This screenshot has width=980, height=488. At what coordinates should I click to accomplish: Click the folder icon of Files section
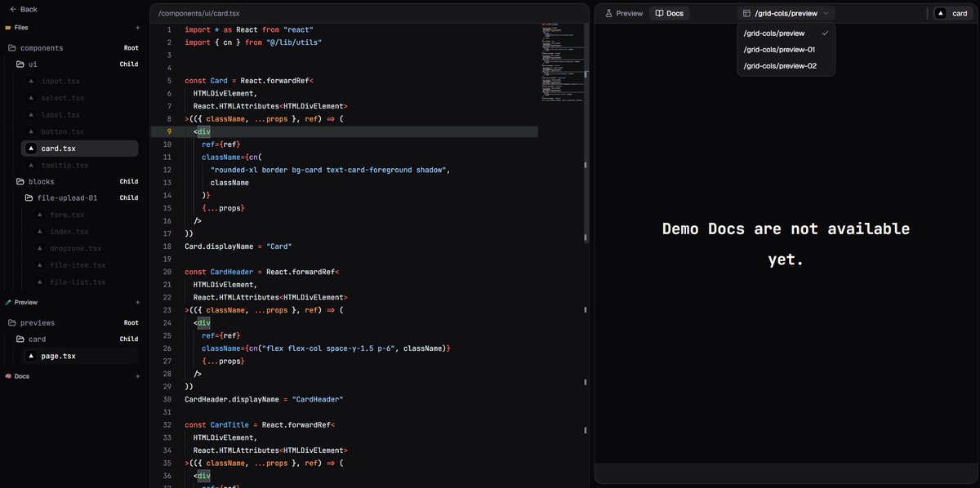point(7,28)
